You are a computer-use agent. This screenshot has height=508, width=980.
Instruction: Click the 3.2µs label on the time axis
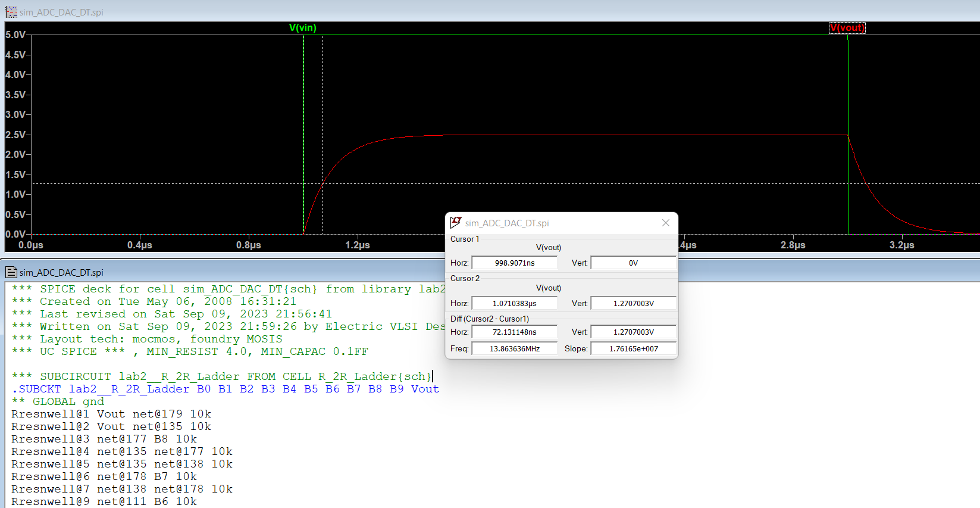point(902,245)
